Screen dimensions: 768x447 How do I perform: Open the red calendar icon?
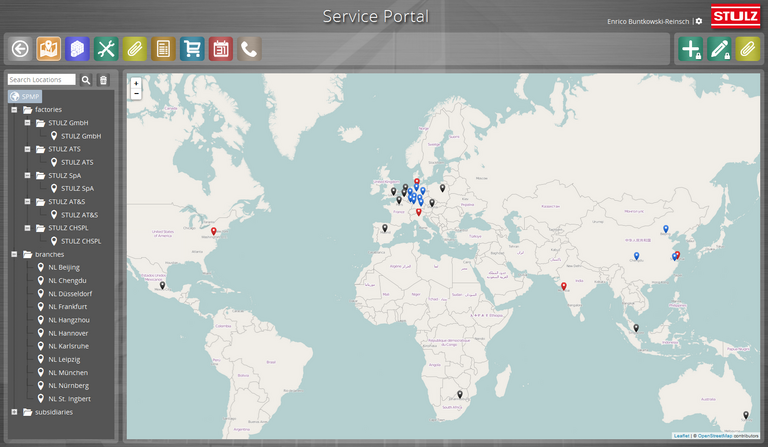pos(220,49)
